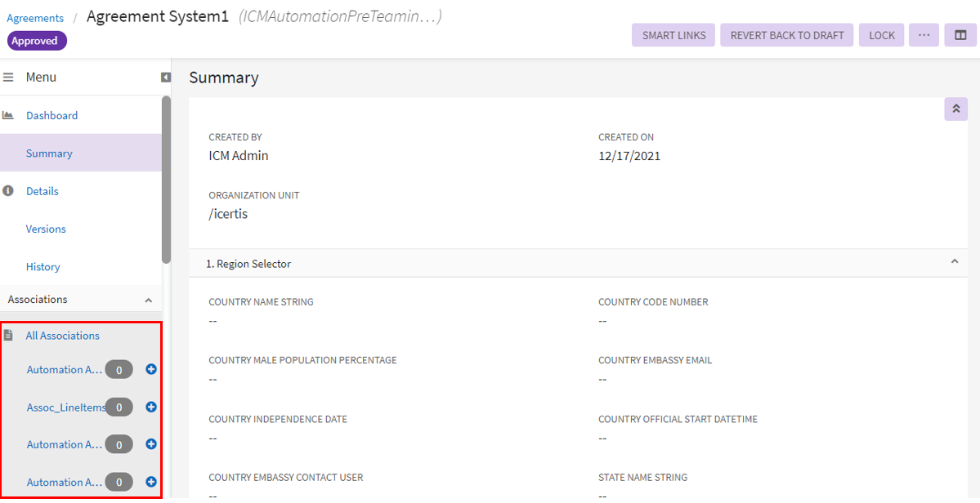This screenshot has width=980, height=503.
Task: Click the SMART LINKS button
Action: click(x=673, y=35)
